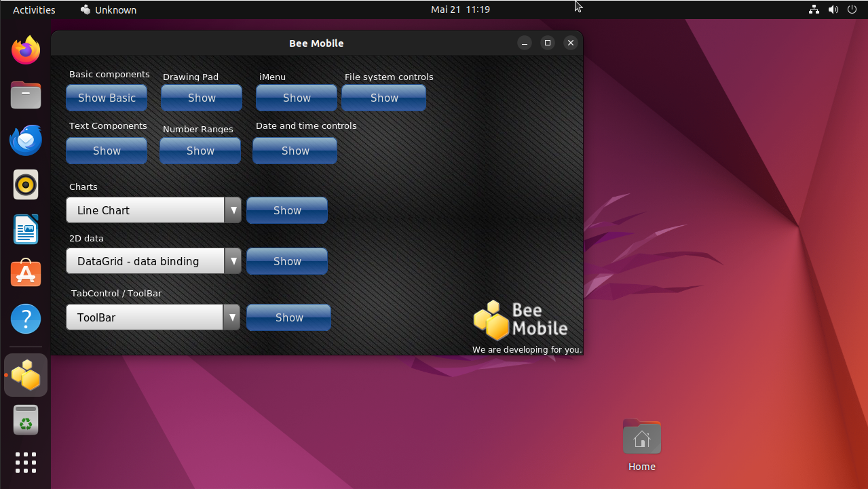Open the Help icon in dock

coord(26,319)
